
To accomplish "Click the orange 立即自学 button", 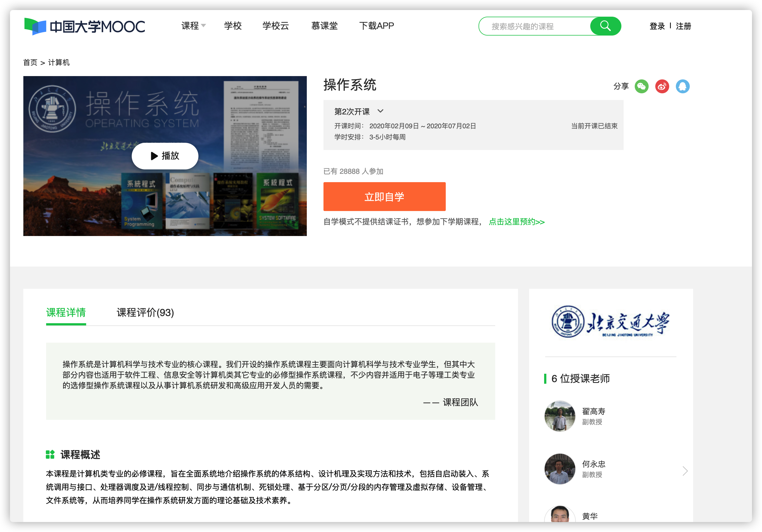I will coord(384,197).
